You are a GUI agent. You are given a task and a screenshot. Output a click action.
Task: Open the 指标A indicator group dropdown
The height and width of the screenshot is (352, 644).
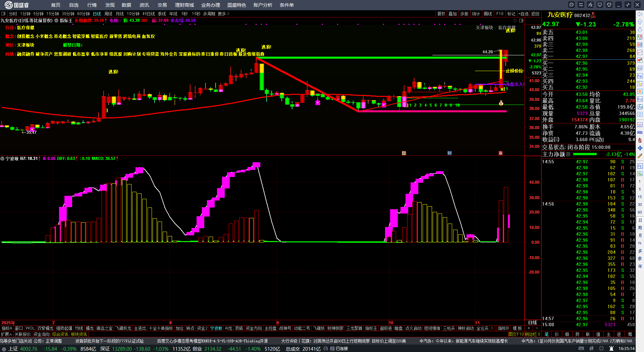pos(7,328)
